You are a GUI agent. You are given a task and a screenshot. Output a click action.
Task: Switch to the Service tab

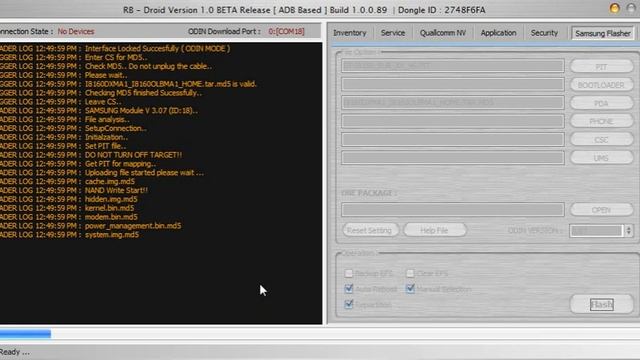(393, 33)
